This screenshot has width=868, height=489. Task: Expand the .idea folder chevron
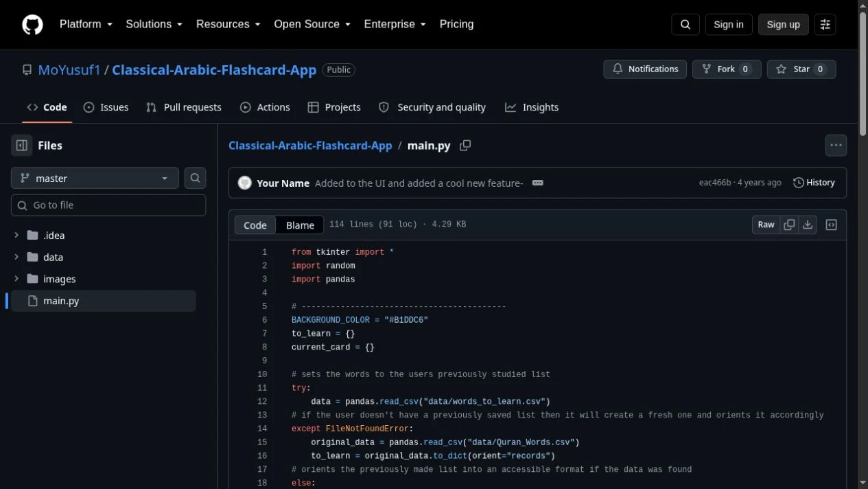click(16, 236)
